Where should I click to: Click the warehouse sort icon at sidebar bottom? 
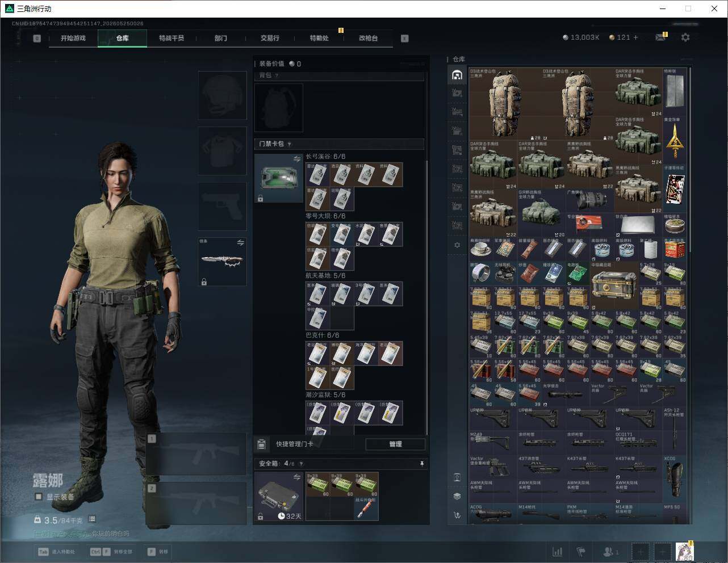tap(457, 515)
